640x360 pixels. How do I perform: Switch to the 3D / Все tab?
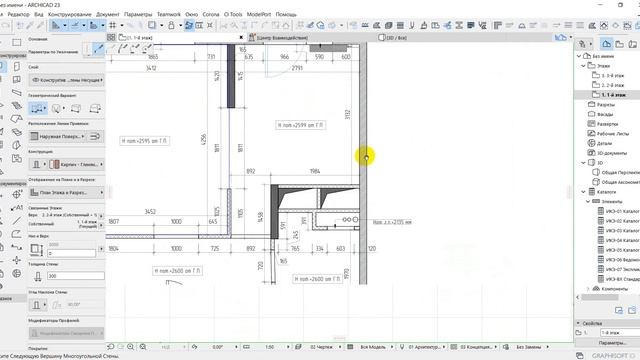point(393,37)
